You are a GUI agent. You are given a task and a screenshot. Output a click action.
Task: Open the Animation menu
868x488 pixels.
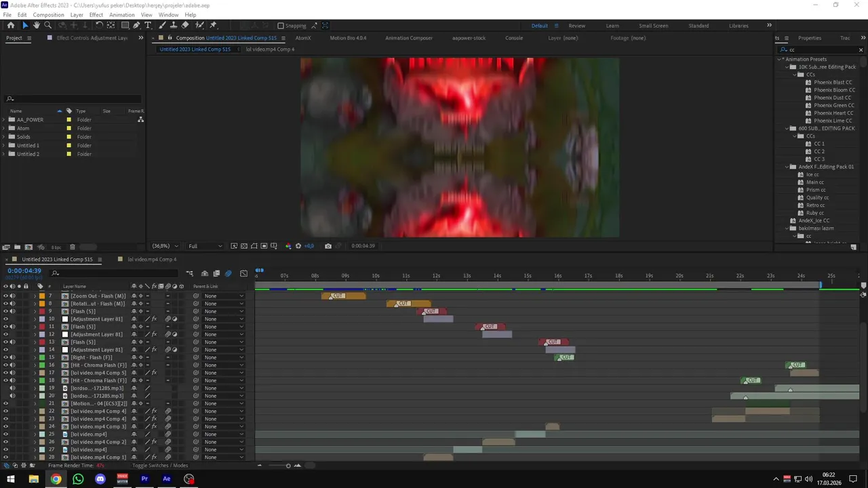[x=122, y=15]
